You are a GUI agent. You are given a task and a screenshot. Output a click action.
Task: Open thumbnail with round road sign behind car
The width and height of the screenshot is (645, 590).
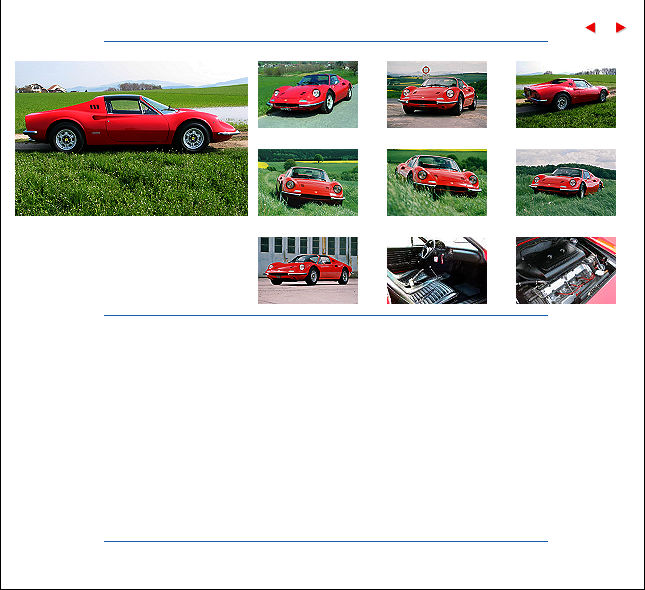coord(437,94)
